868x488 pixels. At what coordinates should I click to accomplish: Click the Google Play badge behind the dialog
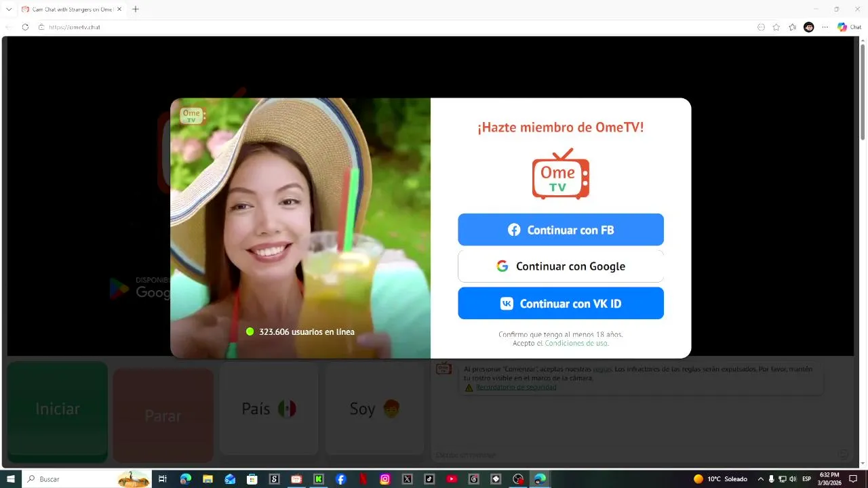pyautogui.click(x=140, y=288)
